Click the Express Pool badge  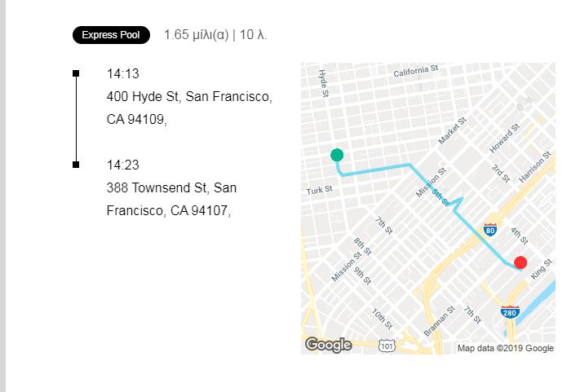pyautogui.click(x=111, y=35)
